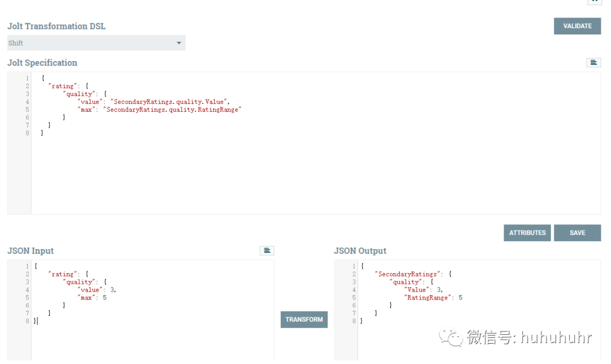Click the SAVE button

coord(577,233)
